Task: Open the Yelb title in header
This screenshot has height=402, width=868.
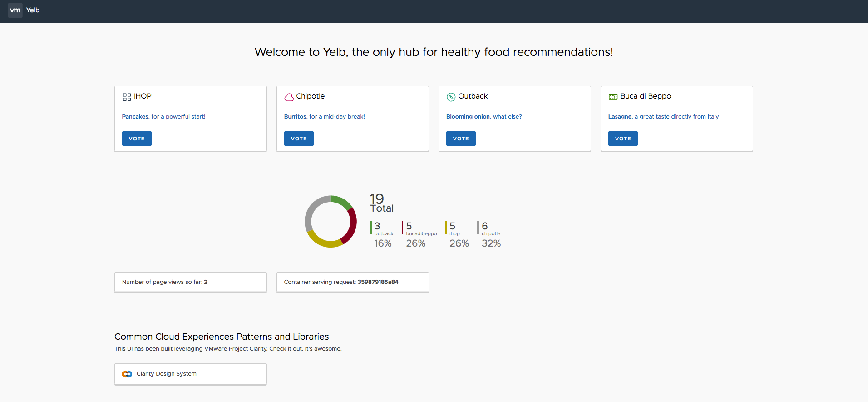Action: click(x=33, y=10)
